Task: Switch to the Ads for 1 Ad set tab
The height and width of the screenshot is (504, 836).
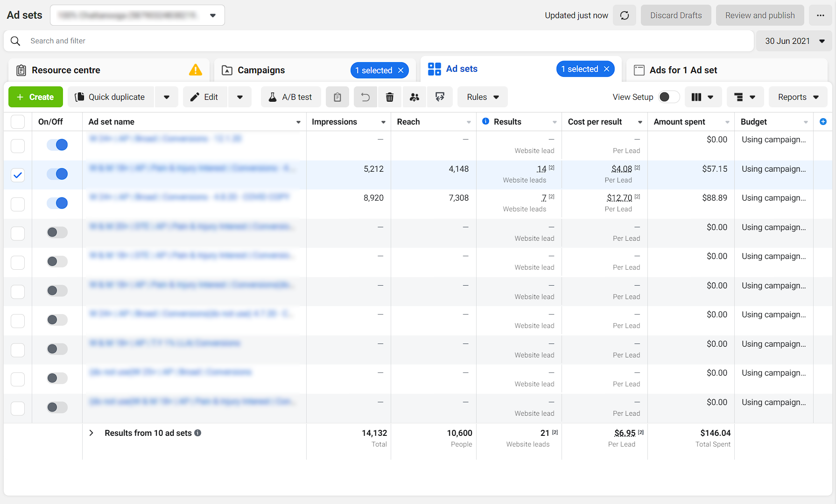Action: [x=683, y=70]
